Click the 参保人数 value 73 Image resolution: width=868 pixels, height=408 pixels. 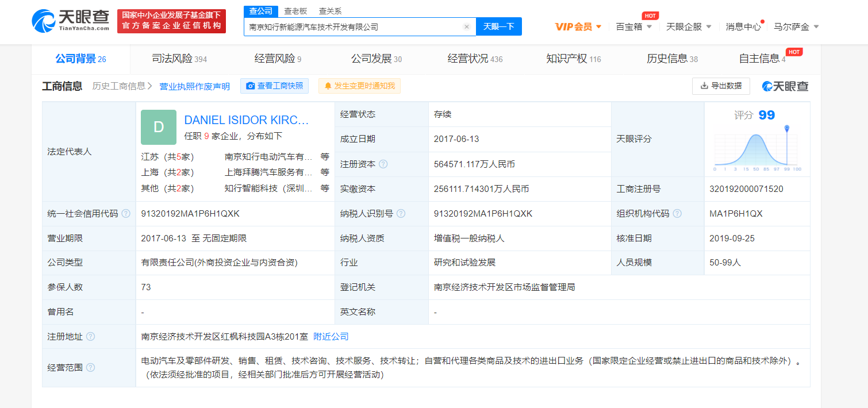pyautogui.click(x=146, y=287)
